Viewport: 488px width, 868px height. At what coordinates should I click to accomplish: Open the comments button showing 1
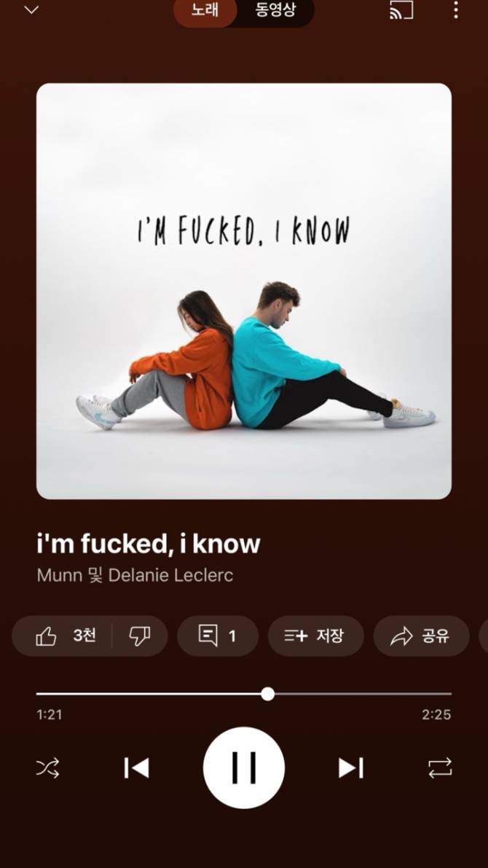pyautogui.click(x=218, y=636)
